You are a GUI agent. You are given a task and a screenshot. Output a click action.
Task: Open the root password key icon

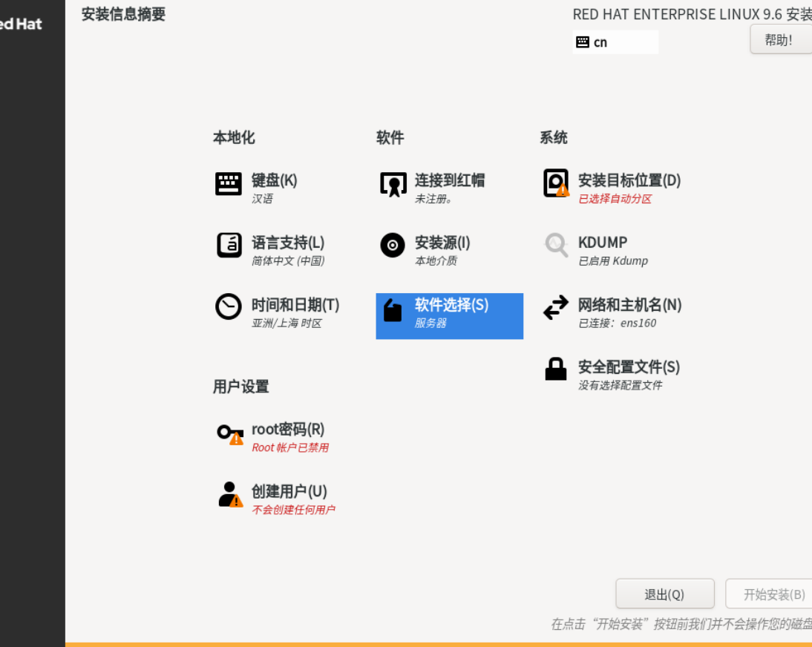pyautogui.click(x=230, y=434)
